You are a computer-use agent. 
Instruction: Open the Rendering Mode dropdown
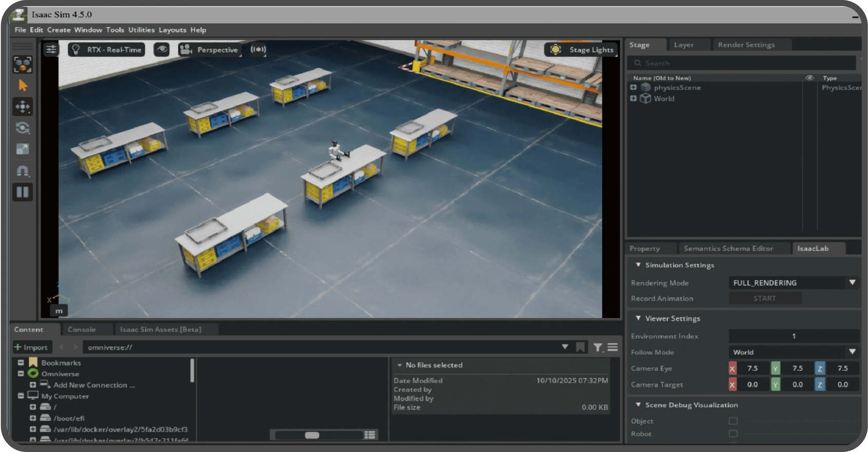pos(793,283)
